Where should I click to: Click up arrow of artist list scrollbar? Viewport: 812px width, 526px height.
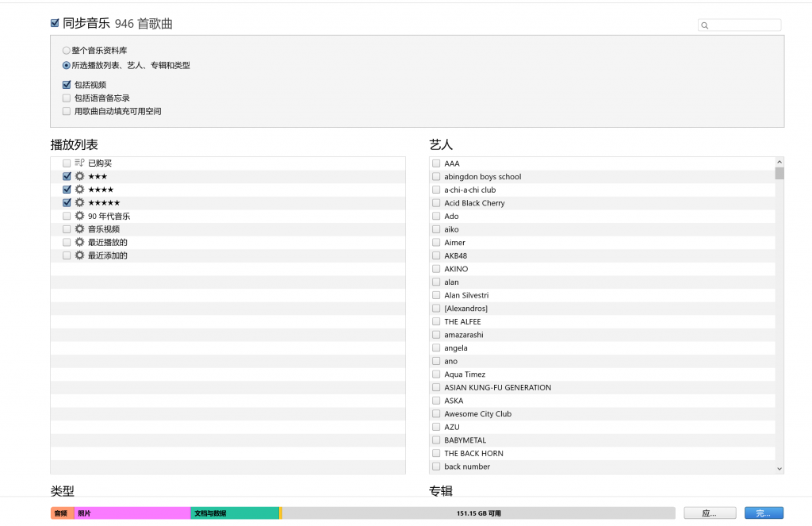(779, 162)
